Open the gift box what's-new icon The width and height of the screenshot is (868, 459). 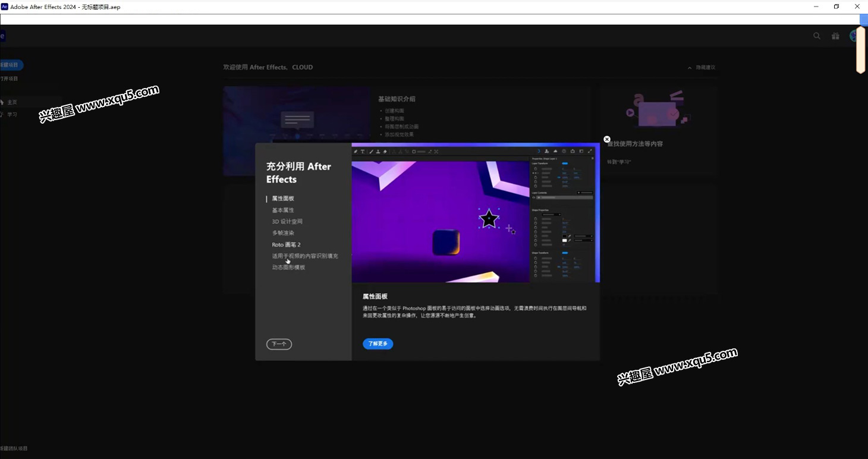(835, 36)
